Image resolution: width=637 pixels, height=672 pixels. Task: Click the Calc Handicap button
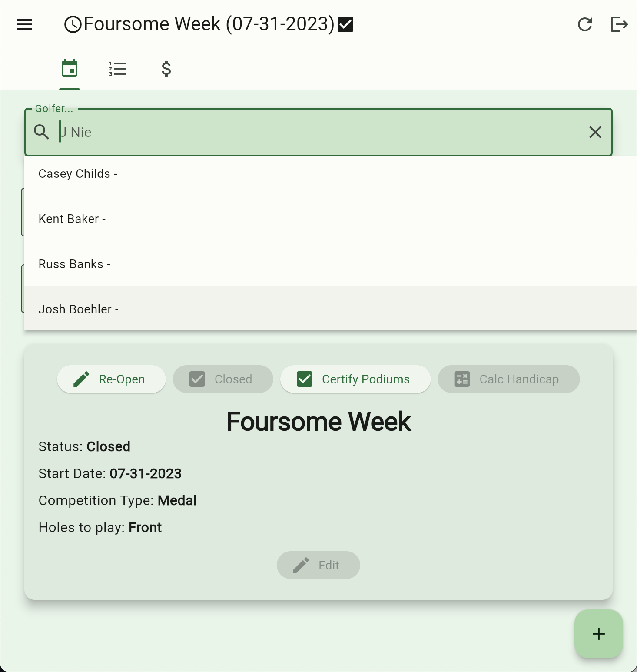pos(508,379)
